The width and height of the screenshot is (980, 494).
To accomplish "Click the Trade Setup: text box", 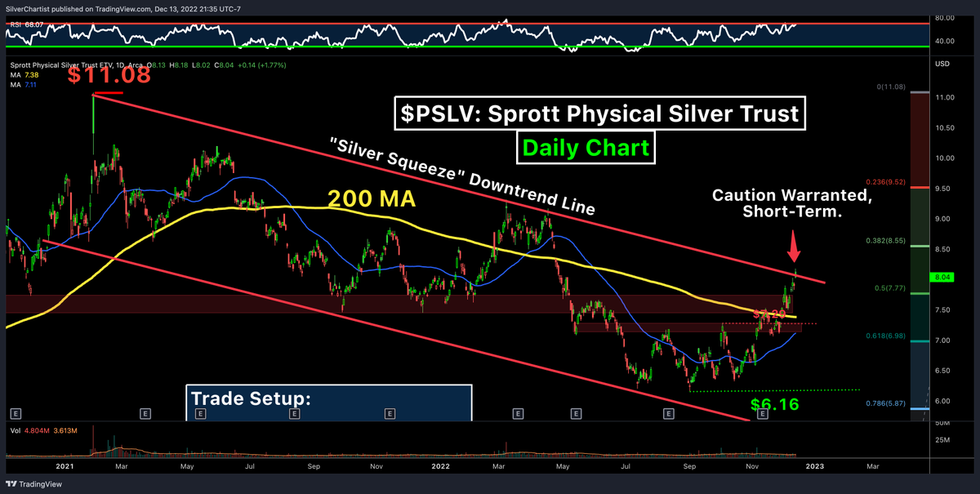I will coord(330,402).
